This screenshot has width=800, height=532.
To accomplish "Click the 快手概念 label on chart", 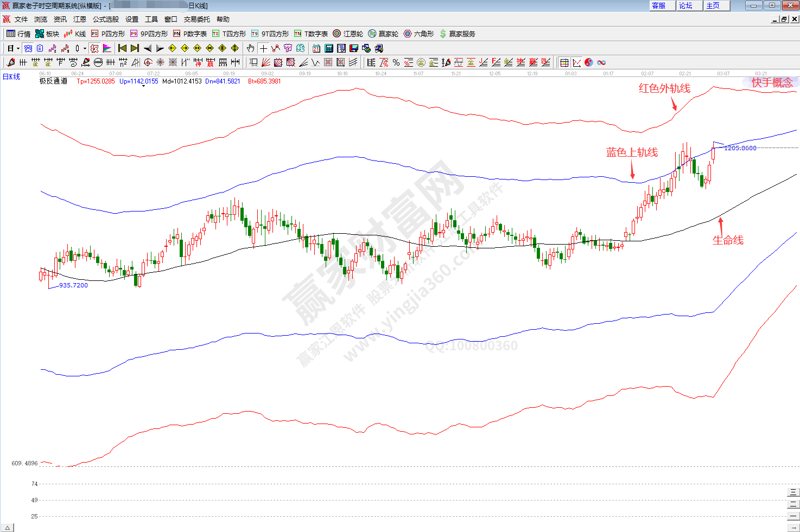I will pyautogui.click(x=771, y=82).
